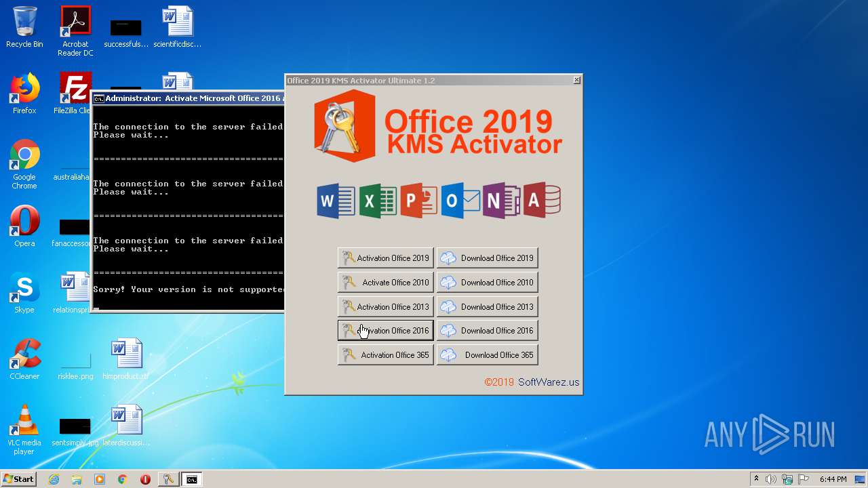Close the KMS Activator window

coord(577,80)
